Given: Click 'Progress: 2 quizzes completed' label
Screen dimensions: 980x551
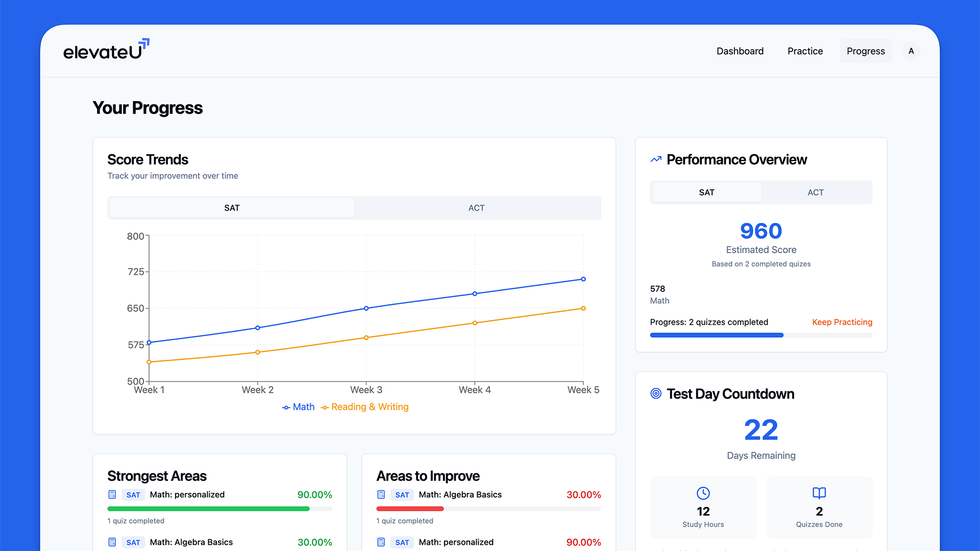Looking at the screenshot, I should click(709, 322).
